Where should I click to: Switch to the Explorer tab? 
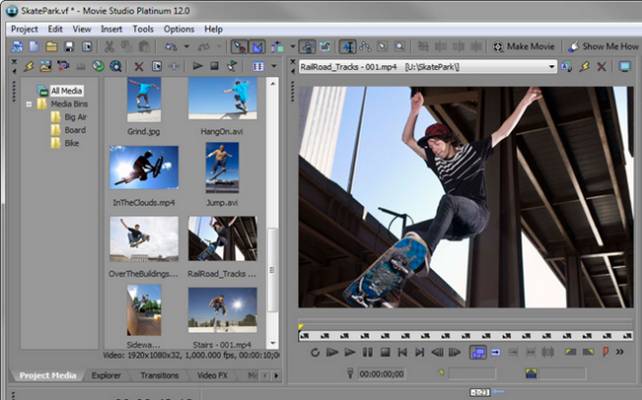[106, 375]
